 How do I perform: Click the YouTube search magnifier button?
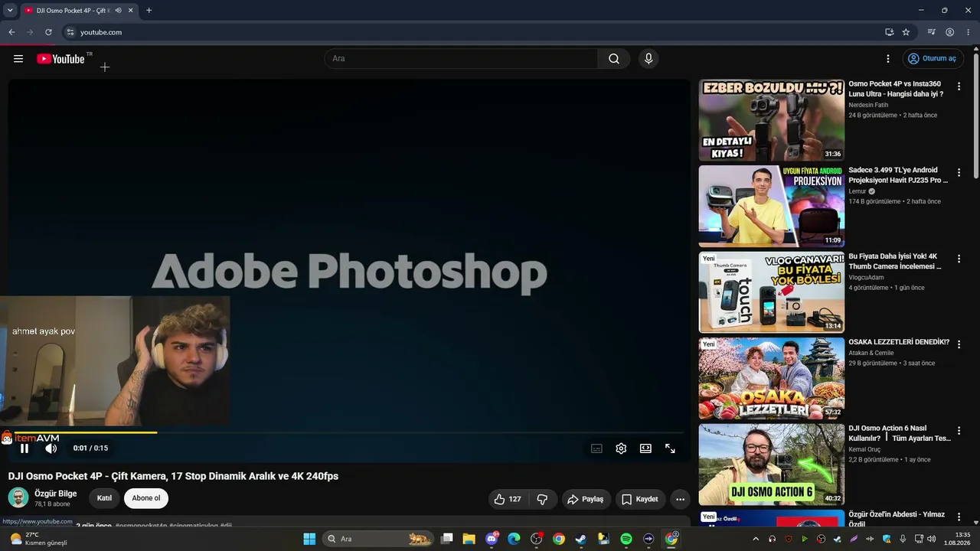tap(614, 59)
